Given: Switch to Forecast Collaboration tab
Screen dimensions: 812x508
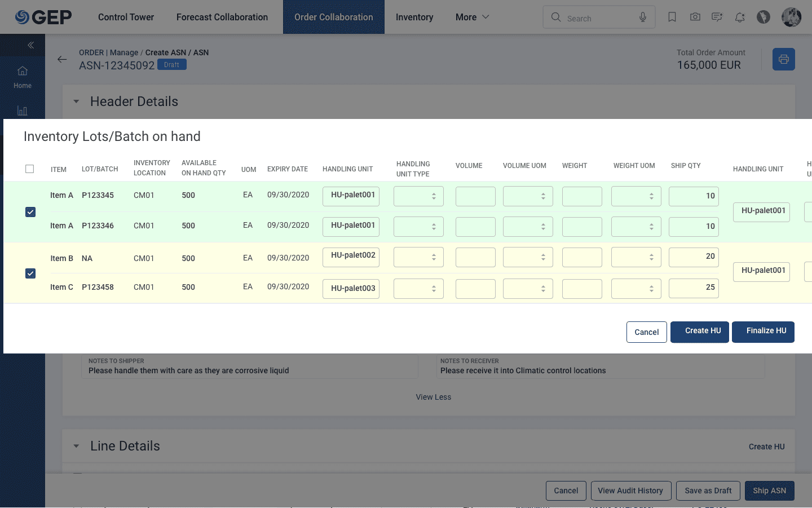Looking at the screenshot, I should pos(222,17).
